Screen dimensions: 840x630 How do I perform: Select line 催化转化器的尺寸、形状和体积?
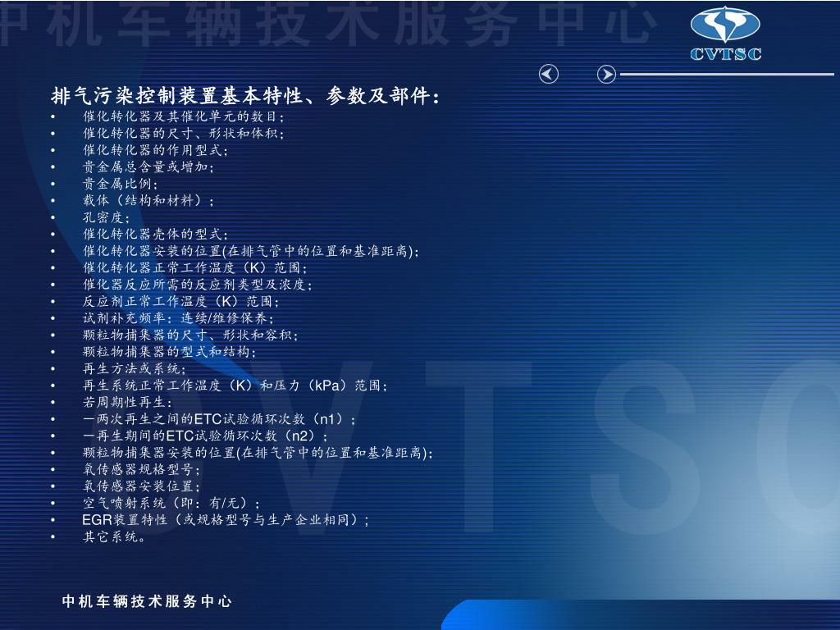tap(184, 133)
